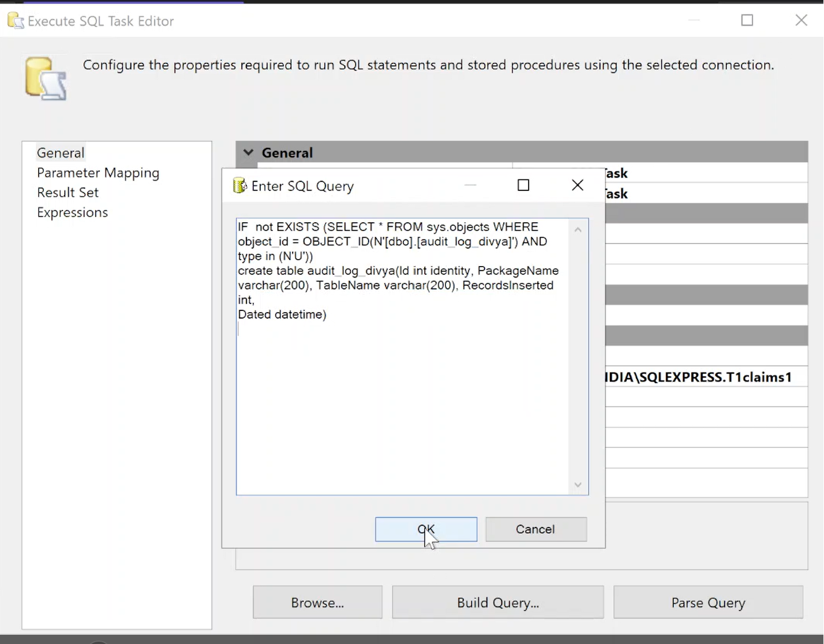The width and height of the screenshot is (824, 644).
Task: Click inside the SQL query text area
Action: click(402, 357)
